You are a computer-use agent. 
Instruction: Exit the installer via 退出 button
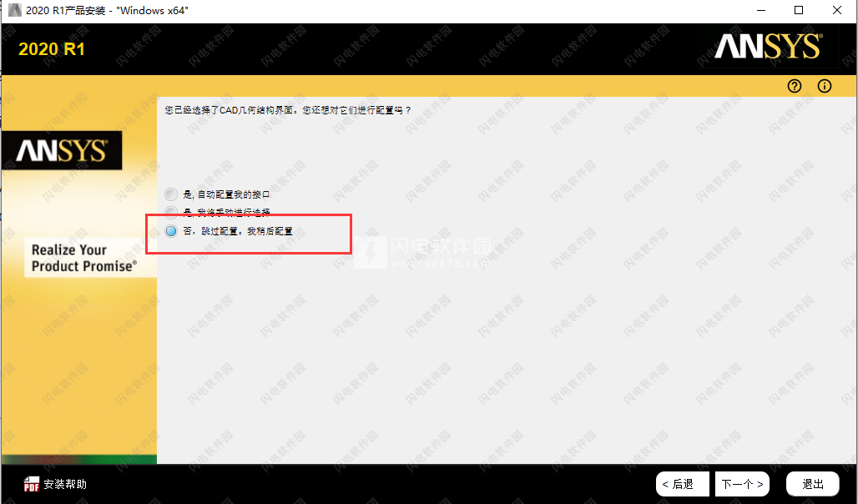pyautogui.click(x=813, y=484)
